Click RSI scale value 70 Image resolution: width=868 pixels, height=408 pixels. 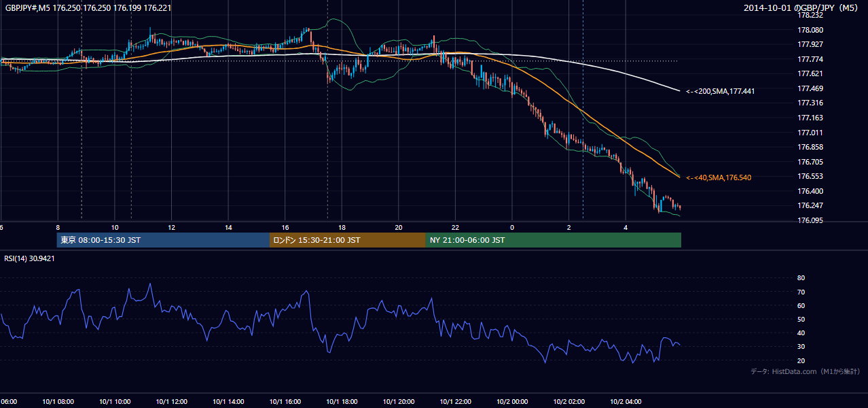click(x=801, y=292)
